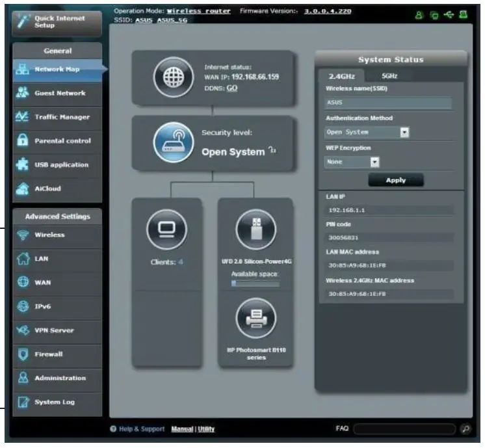Switch to the 5GHz tab
Screen dimensions: 485x448
[x=389, y=76]
